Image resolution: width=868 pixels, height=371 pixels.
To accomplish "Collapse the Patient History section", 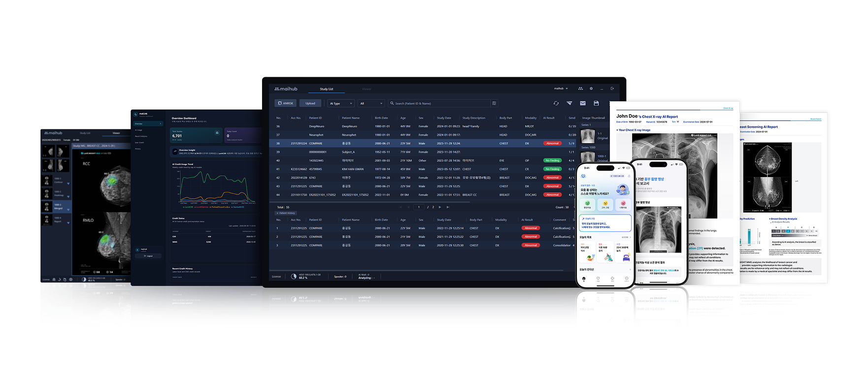I will [x=286, y=213].
